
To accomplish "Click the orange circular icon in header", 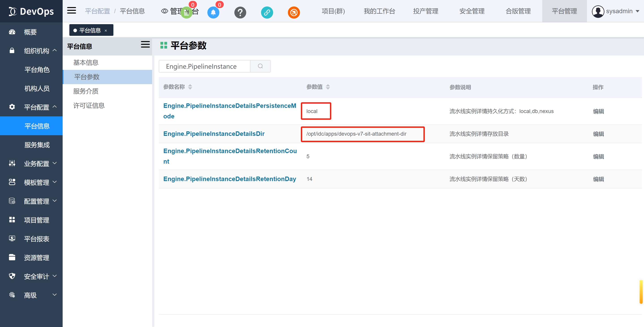I will (x=293, y=12).
